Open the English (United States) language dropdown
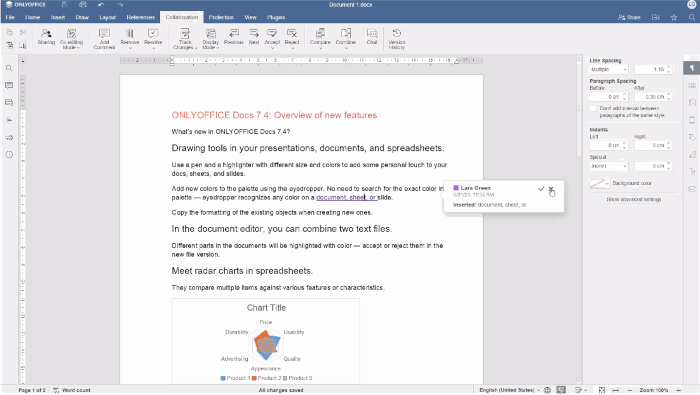700x395 pixels. coord(509,390)
